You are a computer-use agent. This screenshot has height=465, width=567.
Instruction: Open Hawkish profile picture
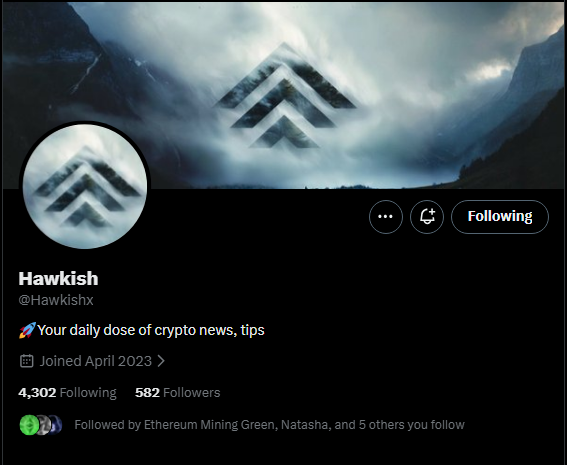(85, 186)
